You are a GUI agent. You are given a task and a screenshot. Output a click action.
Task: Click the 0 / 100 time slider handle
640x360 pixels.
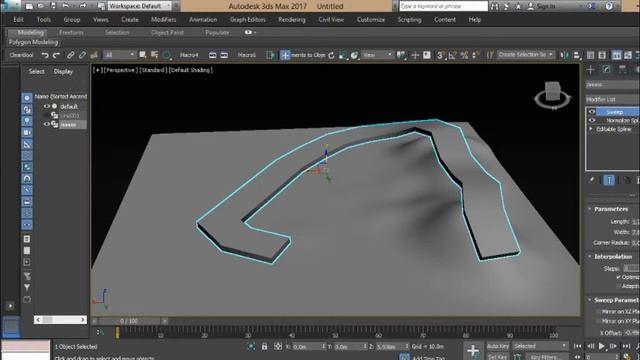(x=129, y=321)
